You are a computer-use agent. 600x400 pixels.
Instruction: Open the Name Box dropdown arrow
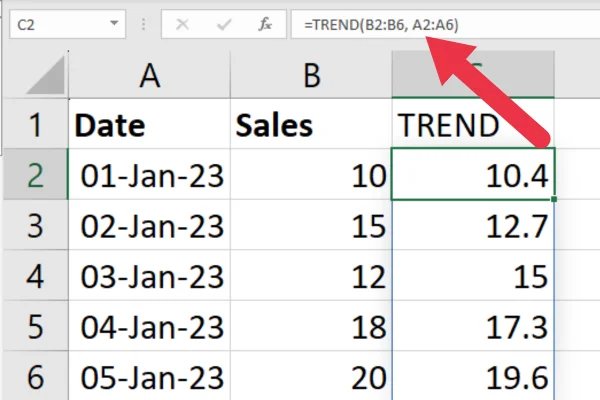pos(114,23)
